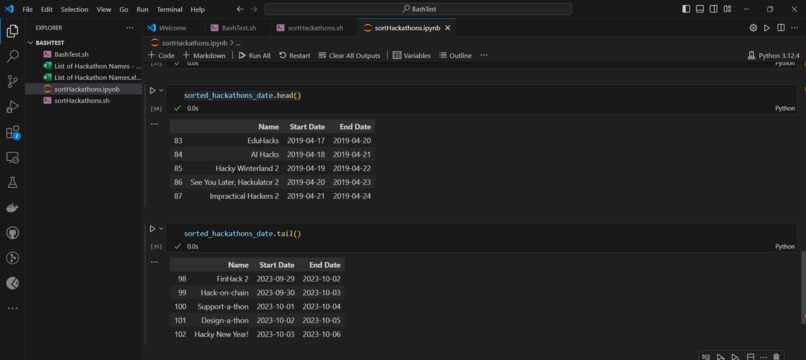806x360 pixels.
Task: Open the Search view in activity bar
Action: pos(12,56)
